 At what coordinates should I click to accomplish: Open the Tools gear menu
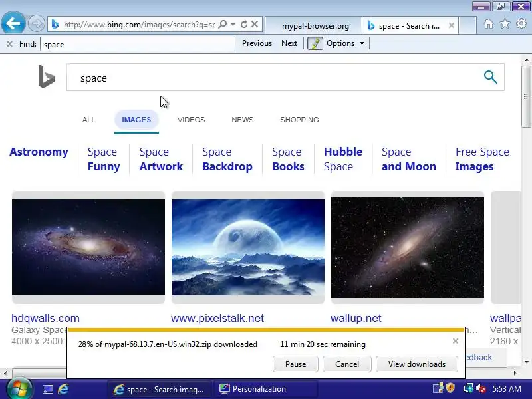[x=521, y=24]
